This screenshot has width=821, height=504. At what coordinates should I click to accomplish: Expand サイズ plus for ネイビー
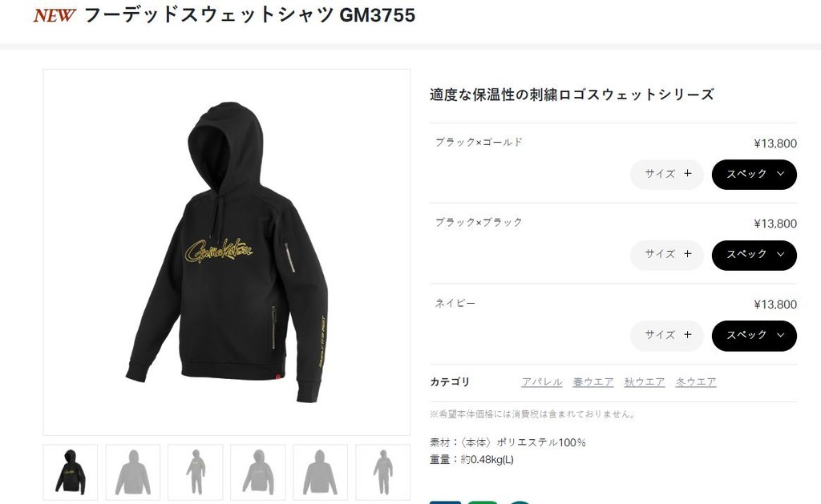pos(667,336)
